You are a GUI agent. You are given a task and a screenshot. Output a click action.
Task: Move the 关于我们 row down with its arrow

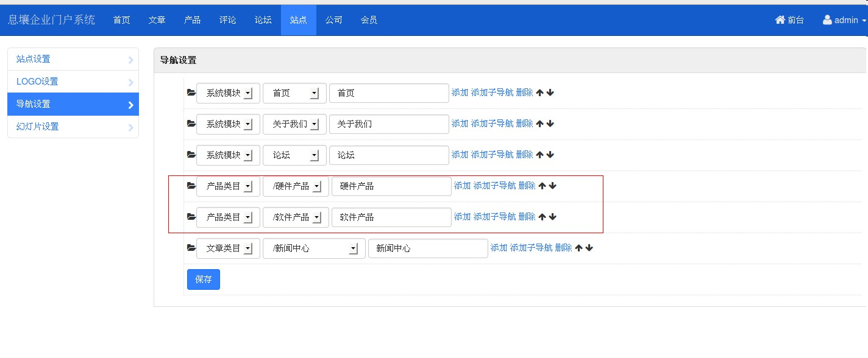550,124
